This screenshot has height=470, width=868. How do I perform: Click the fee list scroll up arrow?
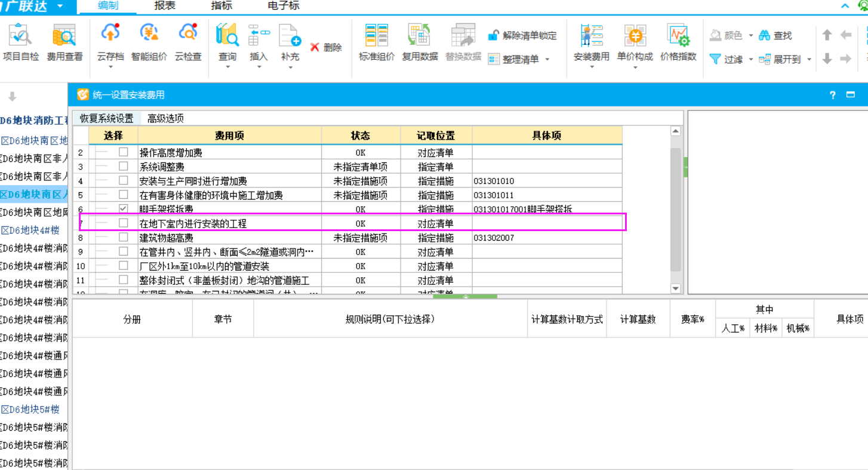[675, 131]
